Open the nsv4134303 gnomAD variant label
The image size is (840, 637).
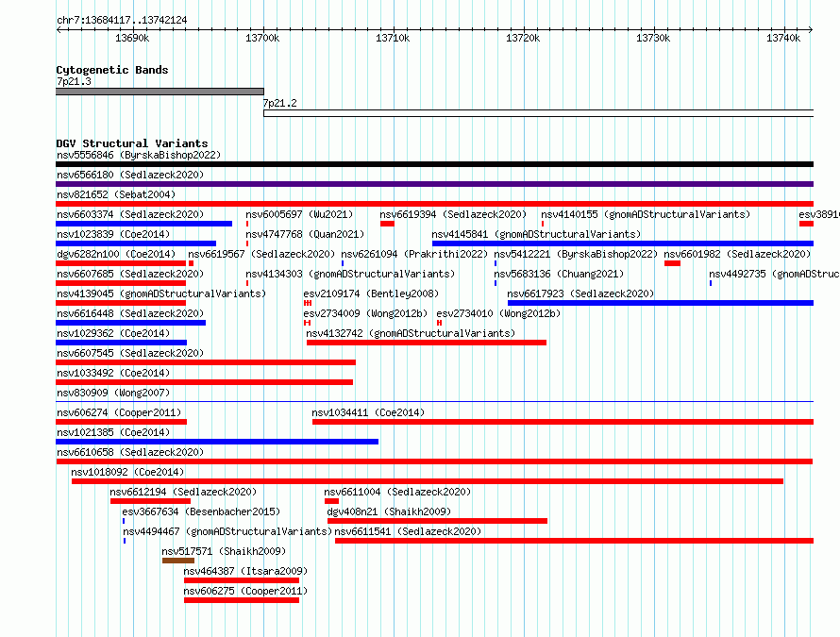(350, 275)
